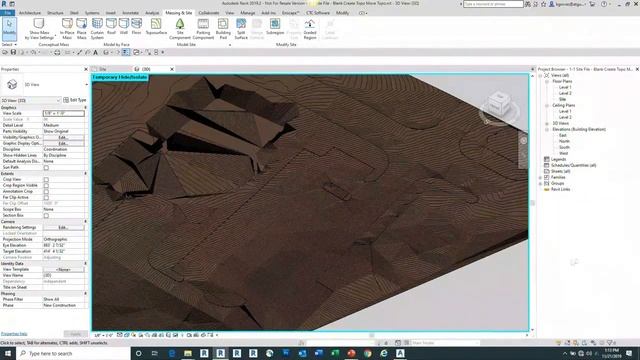Viewport: 640px width, 360px height.
Task: Select Curtain System by face
Action: [97, 29]
